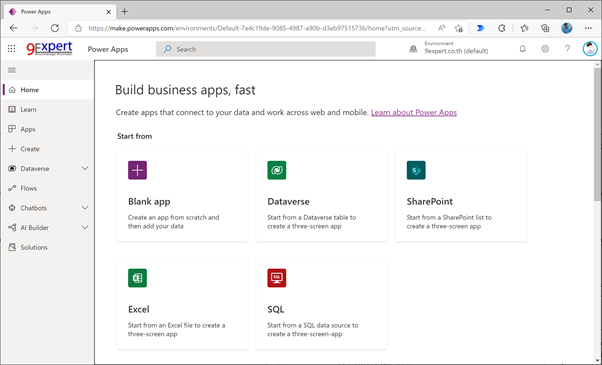This screenshot has width=602, height=365.
Task: Select Create in left navigation
Action: click(48, 149)
